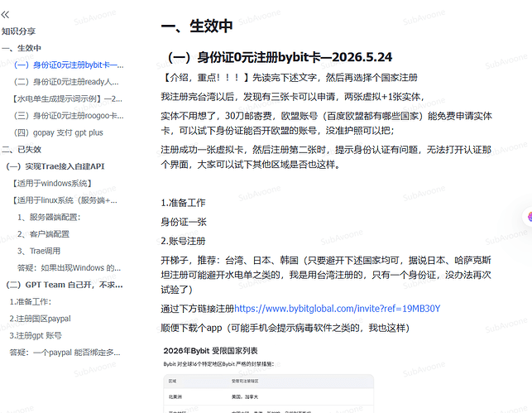Click paragraph starting 我注册完台湾以后

pos(293,97)
